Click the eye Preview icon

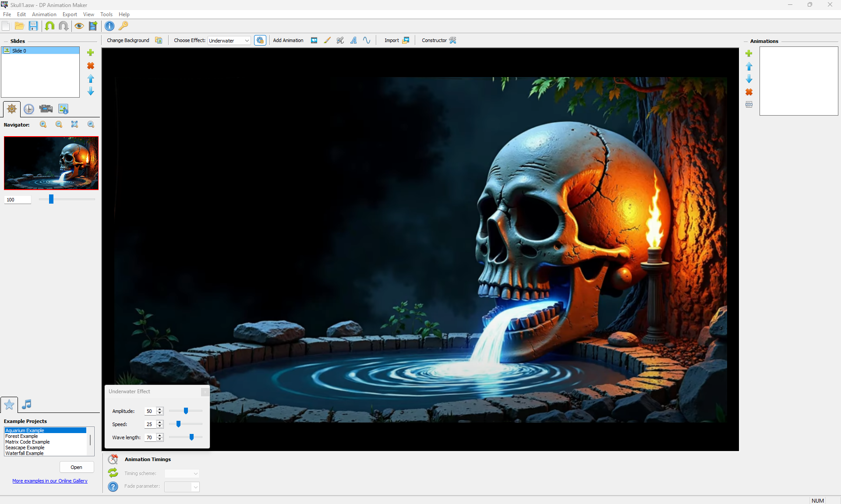79,26
